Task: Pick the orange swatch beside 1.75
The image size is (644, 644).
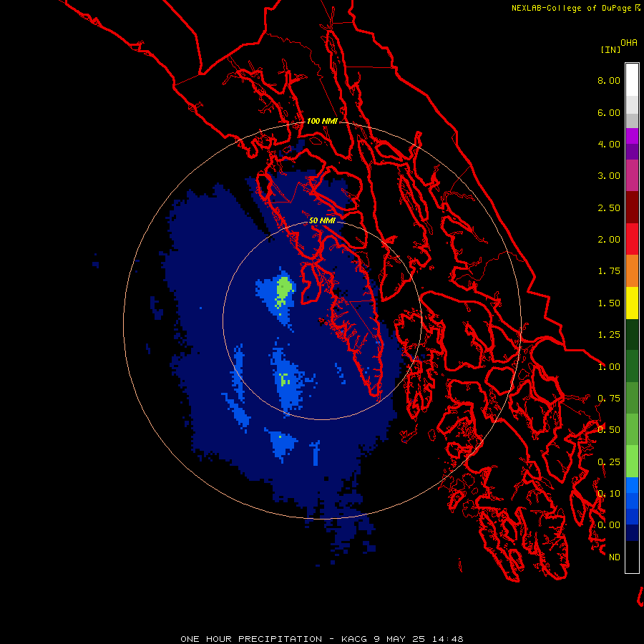Action: tap(632, 271)
